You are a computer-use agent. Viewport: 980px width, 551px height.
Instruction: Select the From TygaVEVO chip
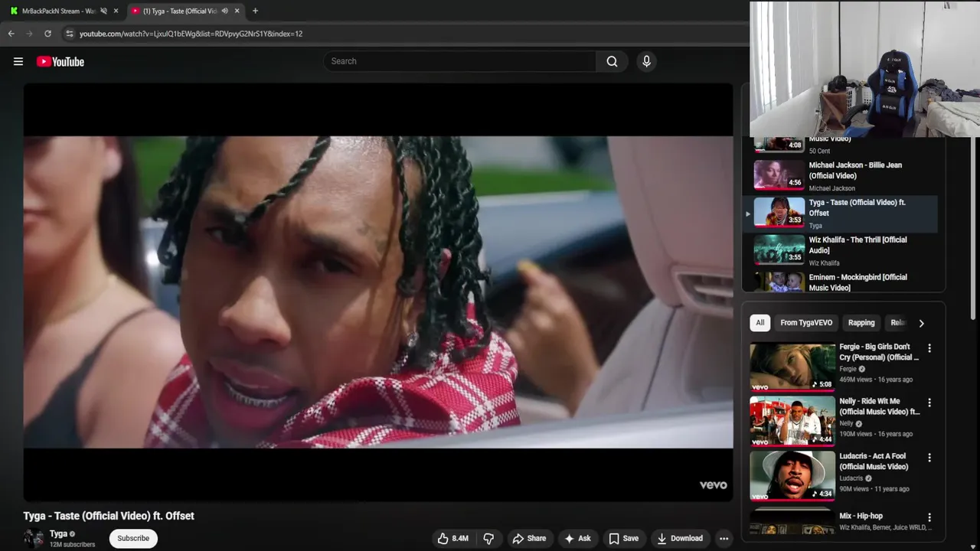[806, 323]
